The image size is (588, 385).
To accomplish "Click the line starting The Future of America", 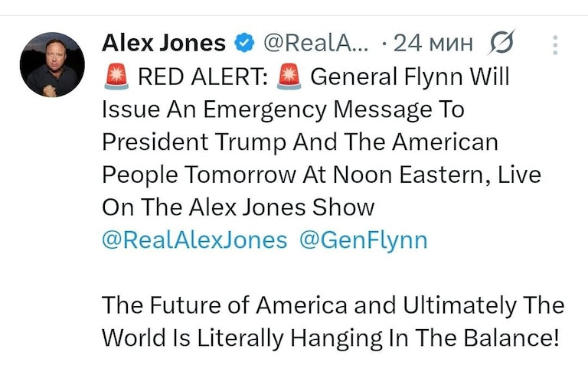I will coord(332,305).
